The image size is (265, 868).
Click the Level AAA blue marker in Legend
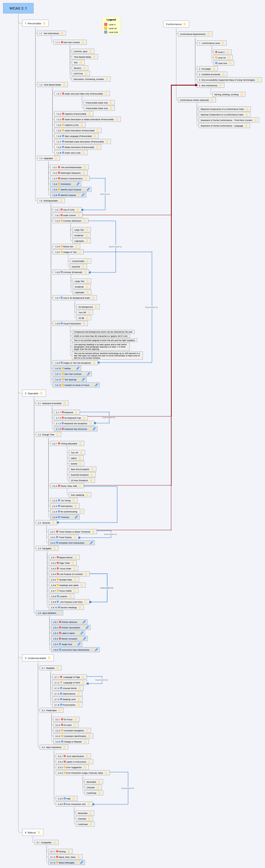(x=105, y=32)
